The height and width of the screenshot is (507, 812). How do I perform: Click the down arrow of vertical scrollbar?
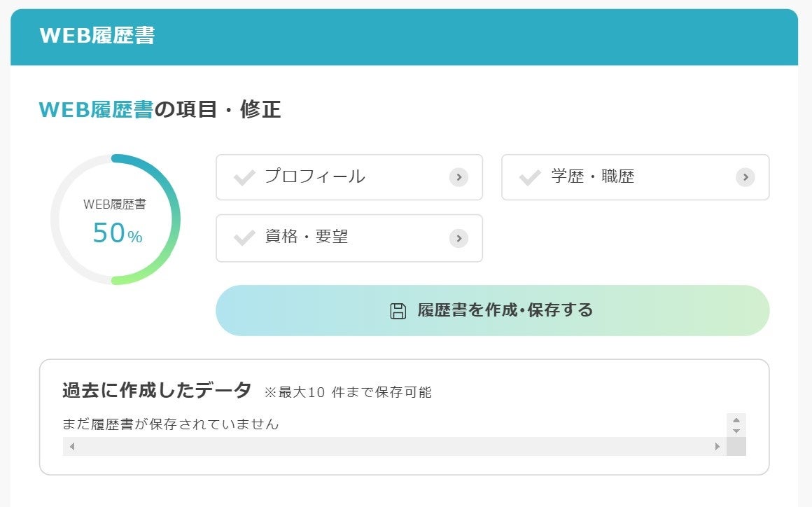(x=736, y=431)
